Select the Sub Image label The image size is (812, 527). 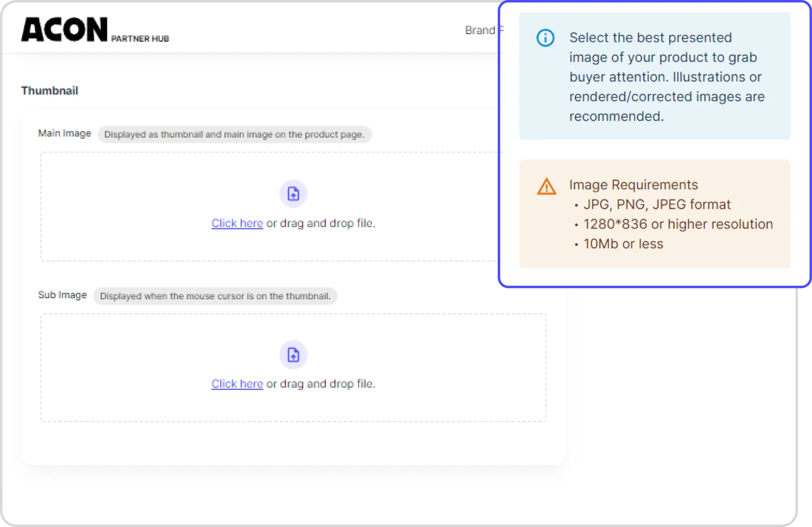point(62,295)
